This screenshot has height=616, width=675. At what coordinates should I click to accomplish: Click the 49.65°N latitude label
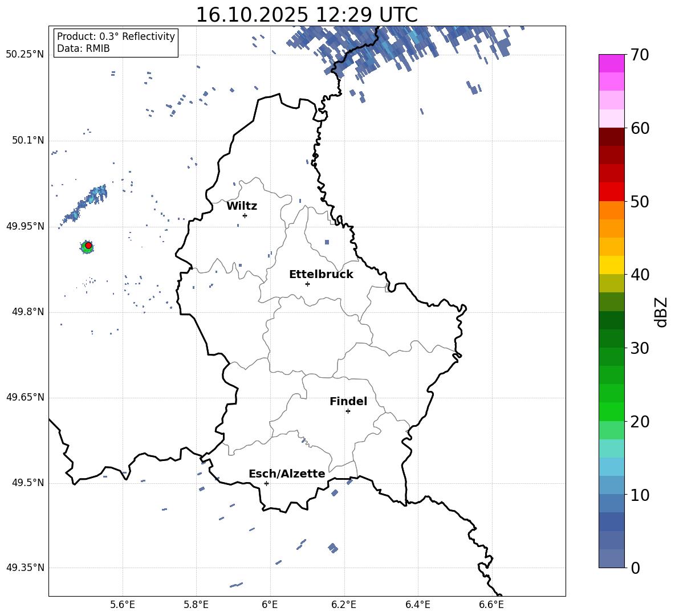click(25, 397)
